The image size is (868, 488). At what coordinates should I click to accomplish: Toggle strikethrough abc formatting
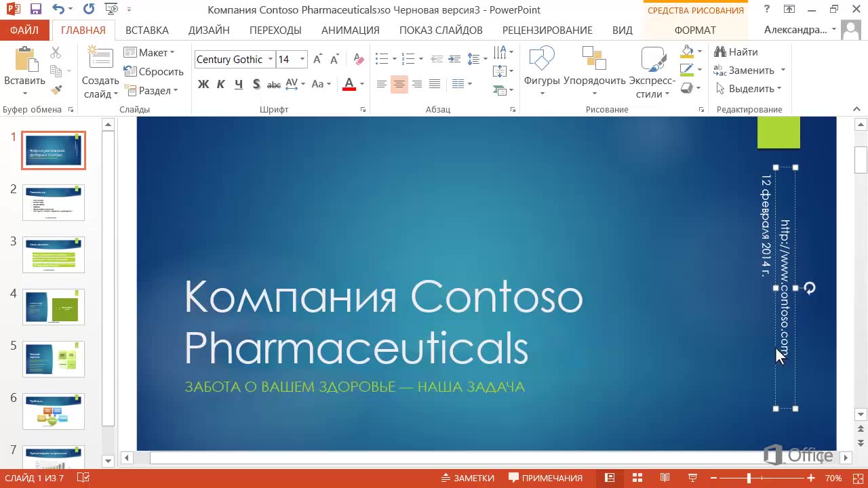[x=274, y=84]
